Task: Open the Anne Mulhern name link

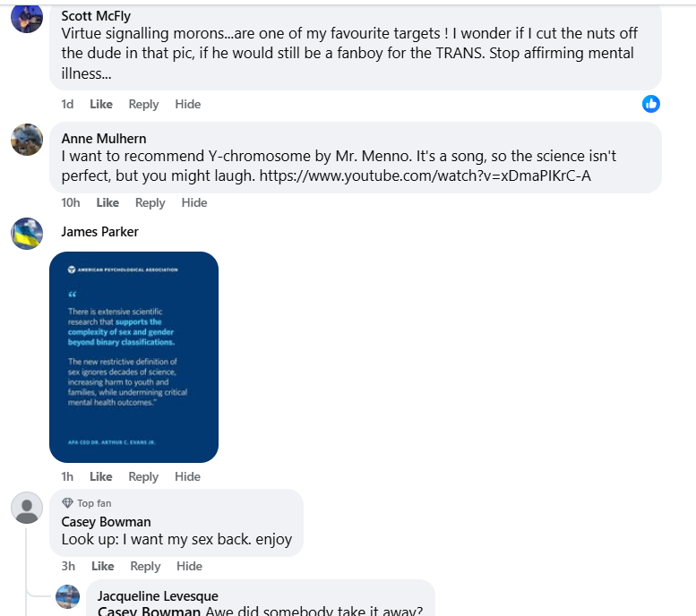Action: click(104, 138)
